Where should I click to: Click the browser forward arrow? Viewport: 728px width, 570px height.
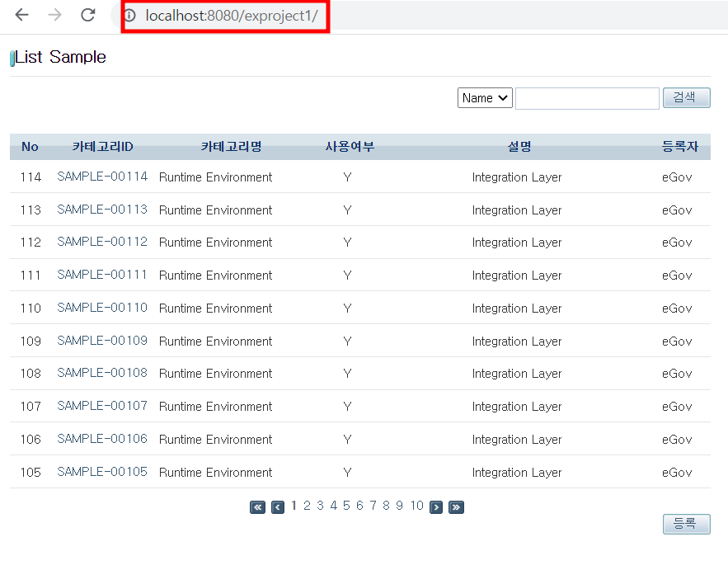(x=54, y=16)
